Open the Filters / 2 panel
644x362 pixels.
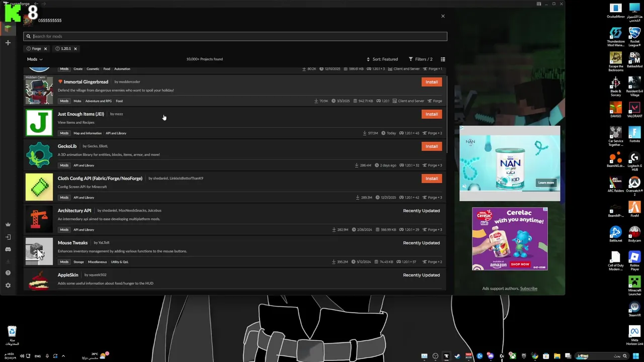(x=420, y=59)
